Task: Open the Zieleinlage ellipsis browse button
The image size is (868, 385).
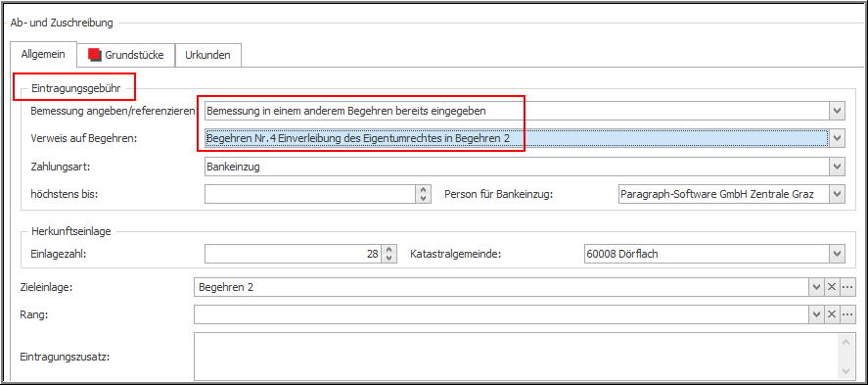Action: 847,287
